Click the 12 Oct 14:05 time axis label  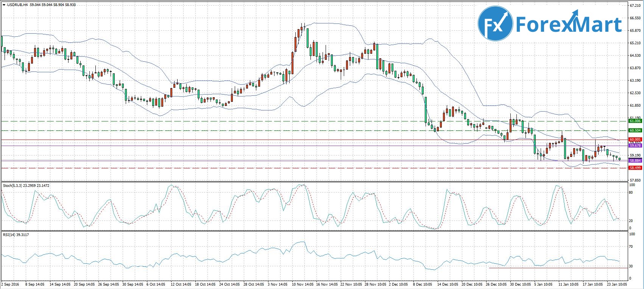tap(182, 284)
